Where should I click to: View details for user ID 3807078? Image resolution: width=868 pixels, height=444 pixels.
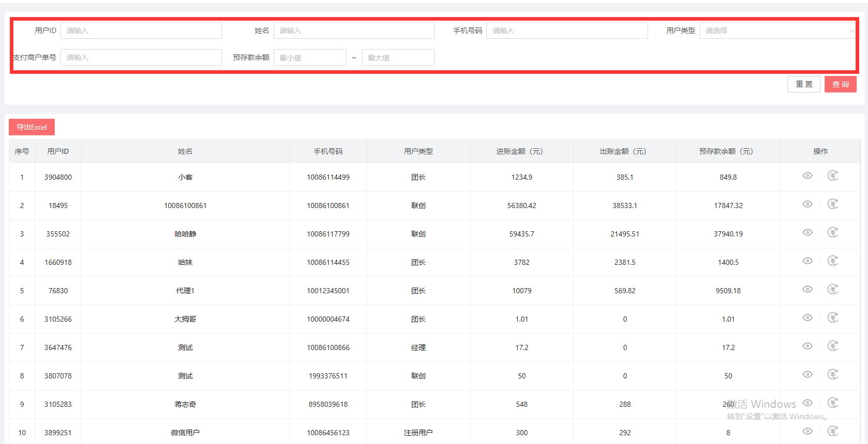808,374
